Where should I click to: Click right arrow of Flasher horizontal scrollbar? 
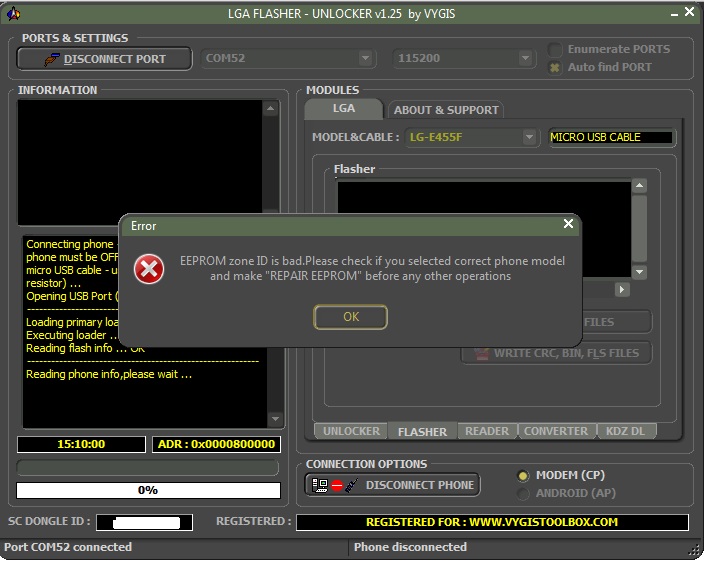pos(622,290)
